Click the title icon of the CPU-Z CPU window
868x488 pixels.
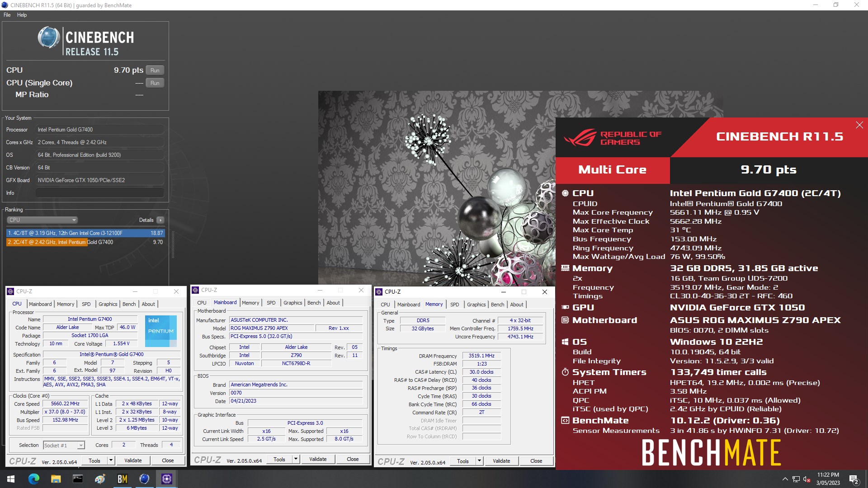[x=10, y=291]
